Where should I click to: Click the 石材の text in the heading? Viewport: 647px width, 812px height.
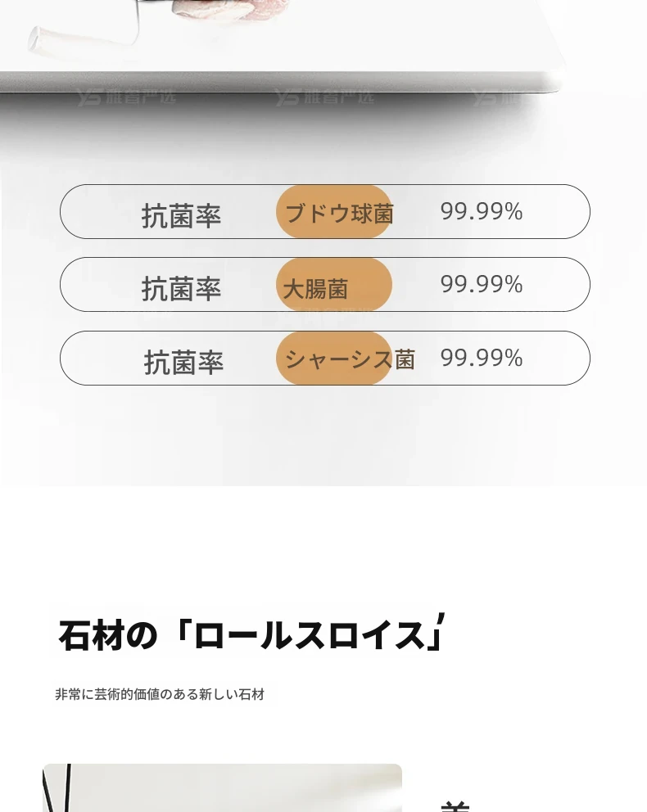point(107,636)
